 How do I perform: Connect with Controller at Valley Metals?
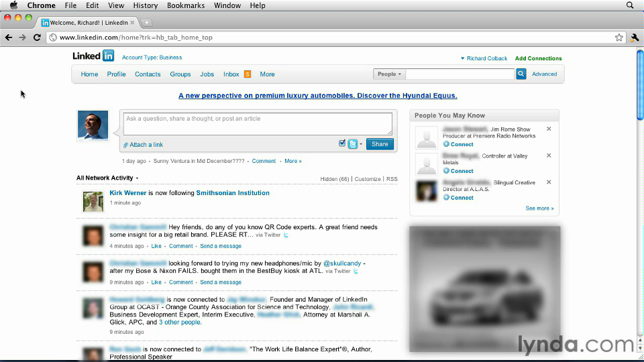458,171
